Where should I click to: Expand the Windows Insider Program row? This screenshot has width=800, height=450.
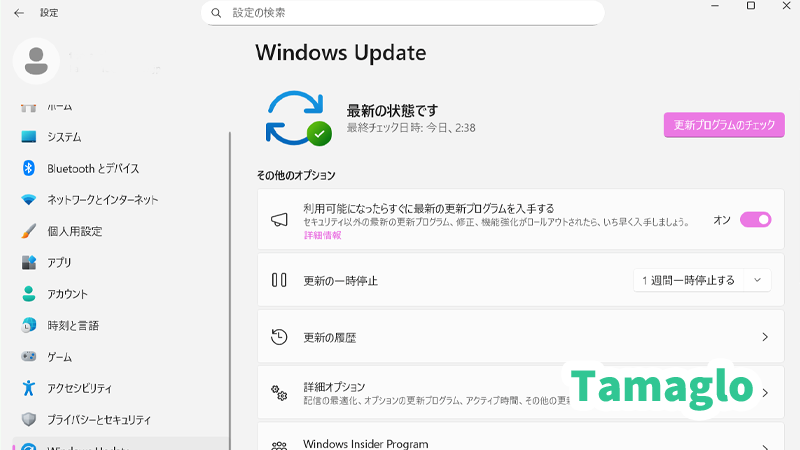(x=765, y=445)
